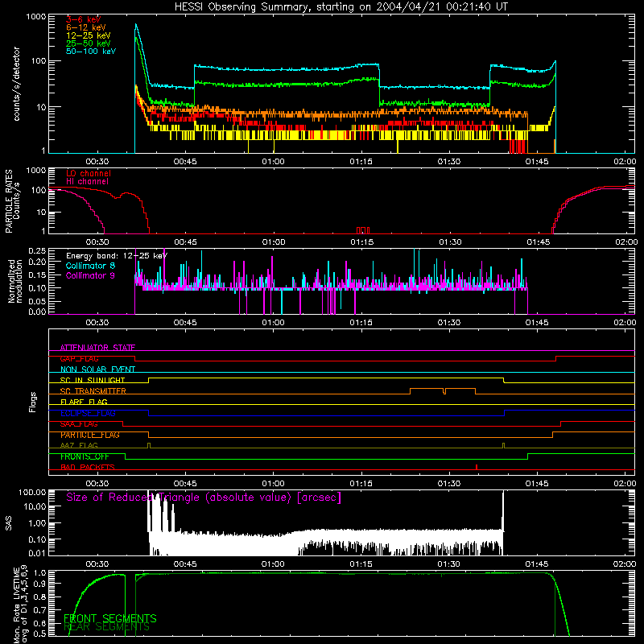
Task: Click the LO channel legend label
Action: 89,173
